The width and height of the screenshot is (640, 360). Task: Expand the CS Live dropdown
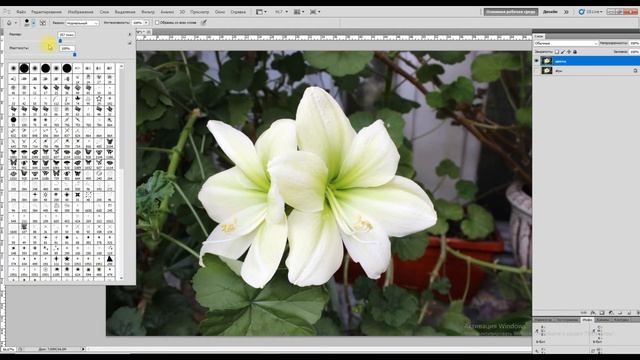click(601, 12)
